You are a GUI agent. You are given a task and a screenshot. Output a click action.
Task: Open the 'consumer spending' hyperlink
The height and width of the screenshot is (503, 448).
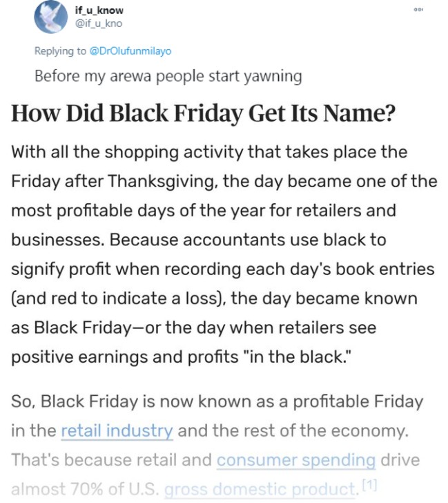click(295, 459)
